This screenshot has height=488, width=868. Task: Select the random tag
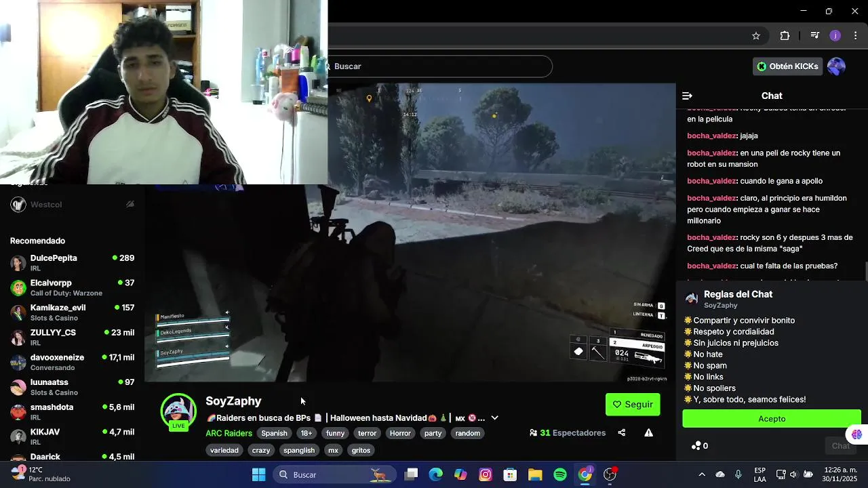coord(467,433)
